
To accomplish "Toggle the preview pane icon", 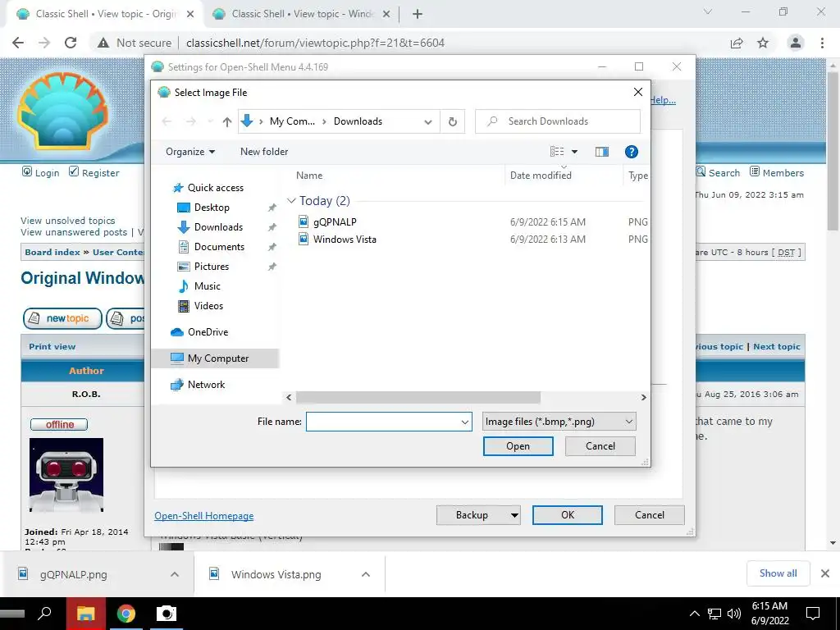I will pyautogui.click(x=601, y=152).
